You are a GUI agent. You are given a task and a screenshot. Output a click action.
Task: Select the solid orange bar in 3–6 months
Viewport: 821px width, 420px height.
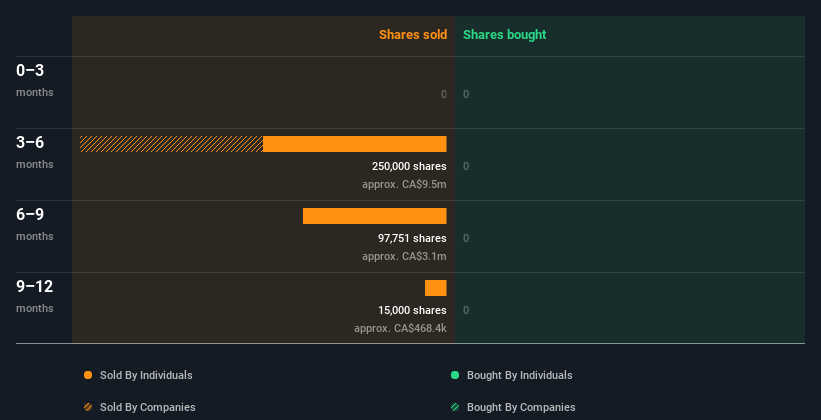[354, 144]
